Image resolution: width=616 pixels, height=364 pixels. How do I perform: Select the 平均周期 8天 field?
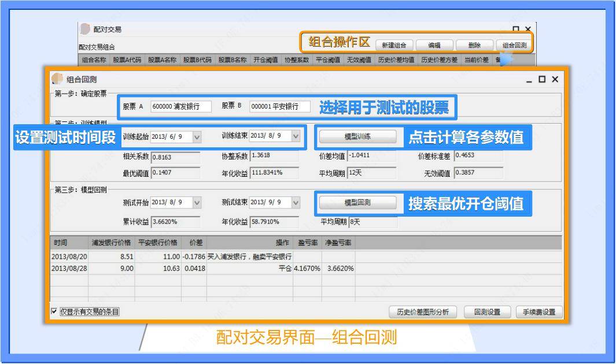point(373,222)
